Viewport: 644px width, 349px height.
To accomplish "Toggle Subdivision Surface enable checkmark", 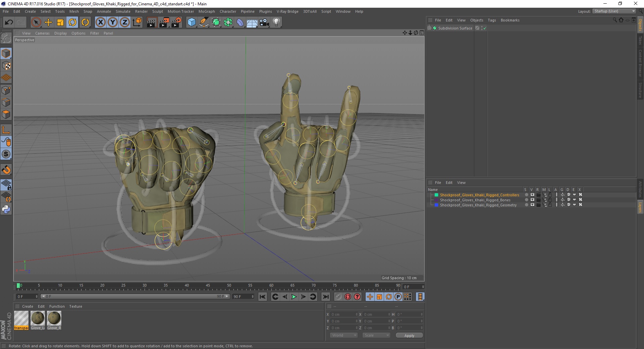I will pos(485,28).
